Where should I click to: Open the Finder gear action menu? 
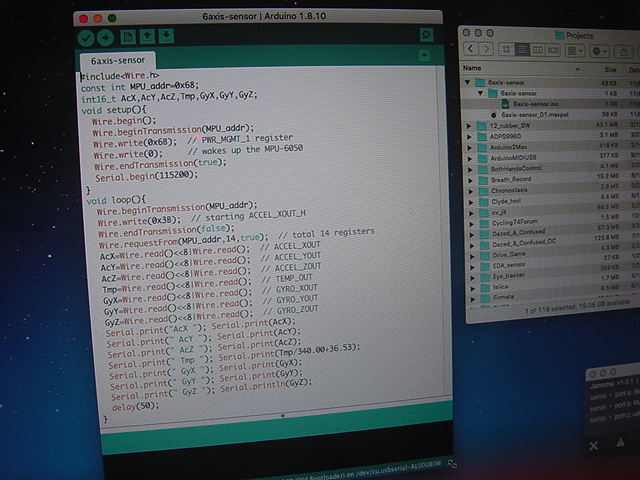click(599, 51)
